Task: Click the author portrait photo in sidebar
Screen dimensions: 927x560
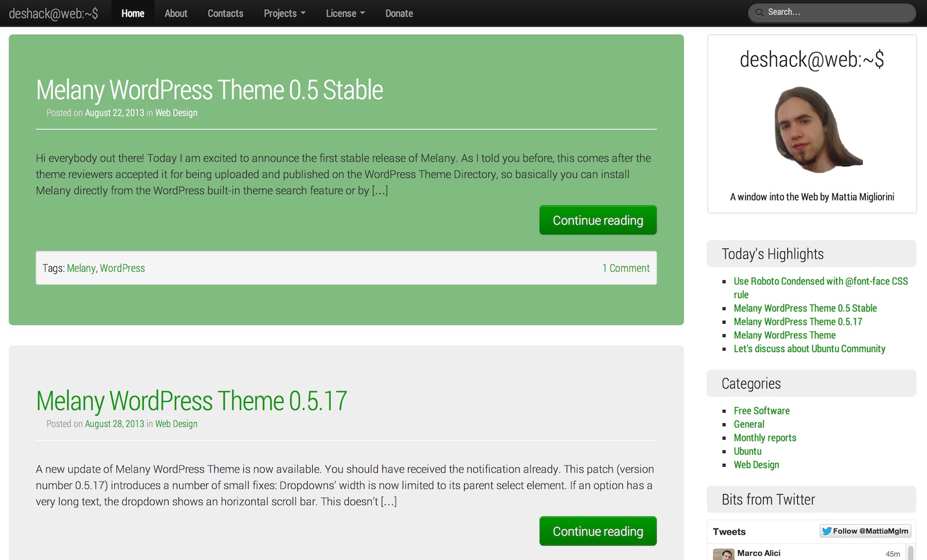Action: click(x=817, y=130)
